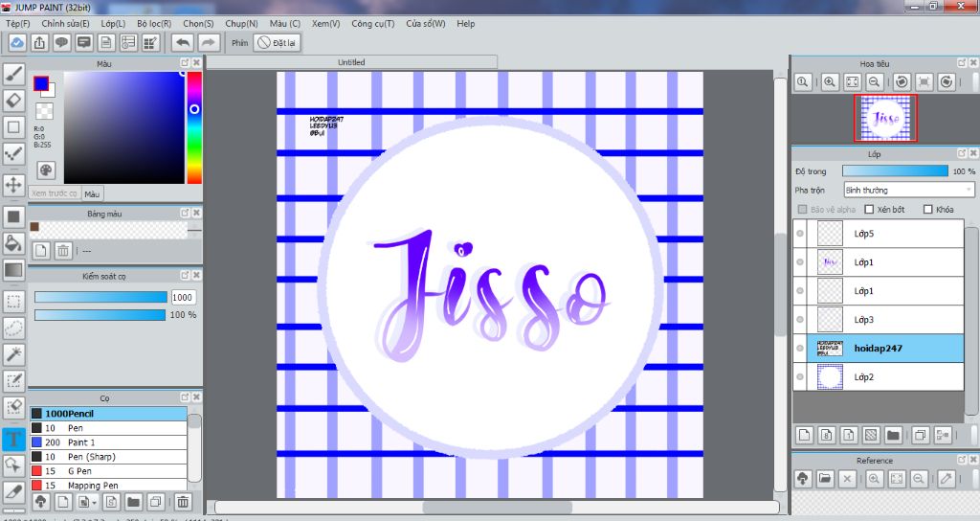
Task: Delete palette color with Bảng màu trash icon
Action: (x=63, y=251)
